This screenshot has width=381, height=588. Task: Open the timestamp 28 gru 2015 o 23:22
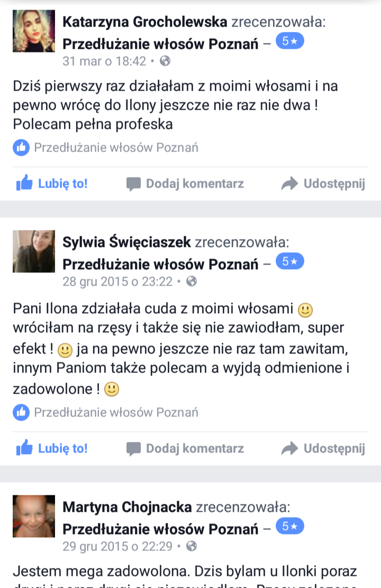point(117,281)
